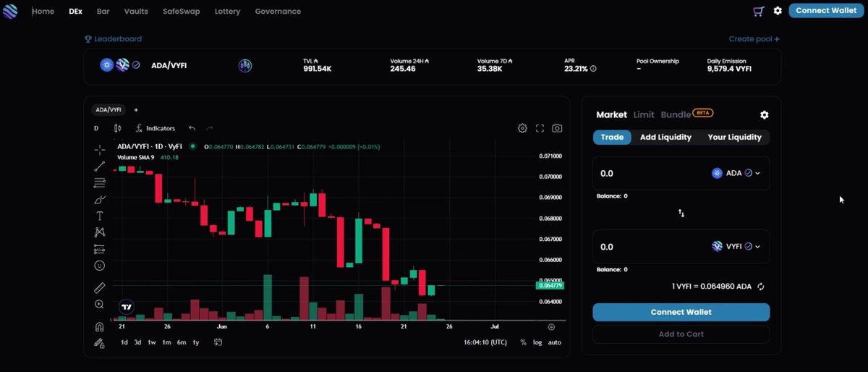Undo the last chart action
Screen dimensions: 868x372
click(192, 128)
